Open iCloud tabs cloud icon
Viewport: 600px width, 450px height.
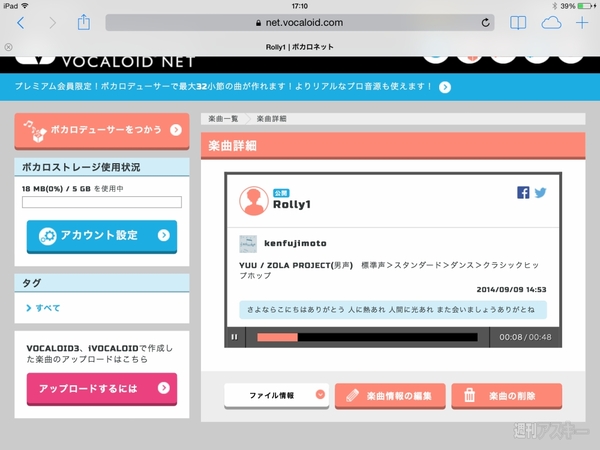[551, 23]
